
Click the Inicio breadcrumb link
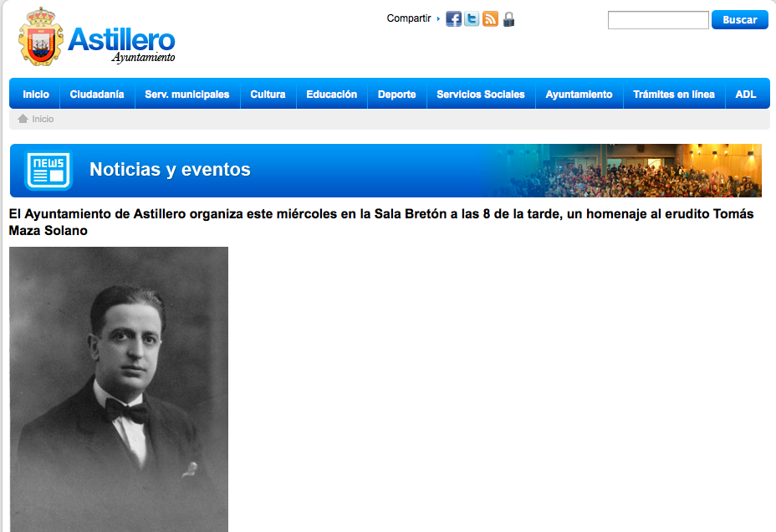point(43,119)
